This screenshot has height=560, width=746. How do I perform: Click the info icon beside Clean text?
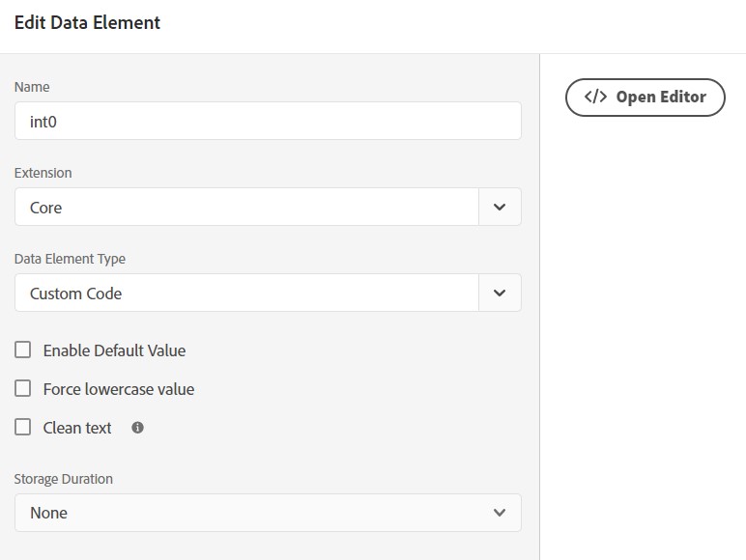137,428
